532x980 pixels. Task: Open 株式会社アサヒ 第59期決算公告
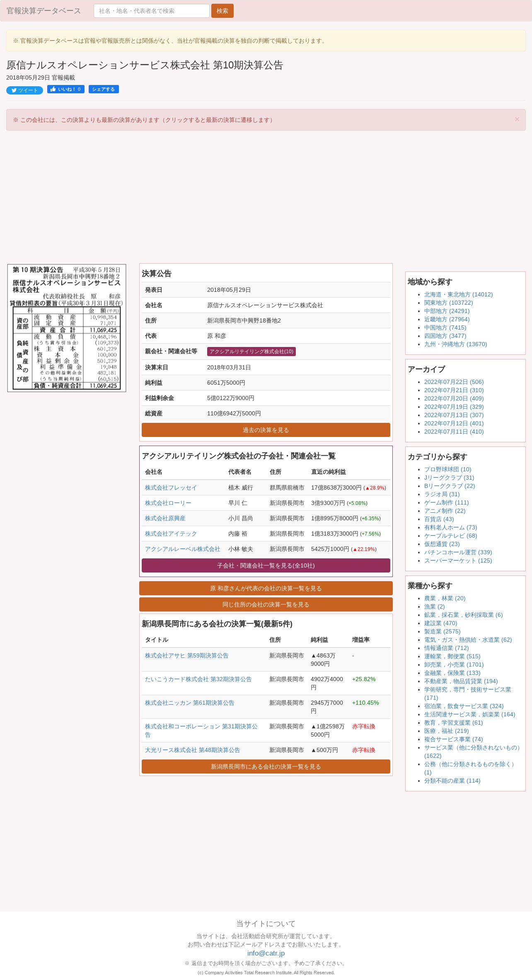tap(186, 655)
